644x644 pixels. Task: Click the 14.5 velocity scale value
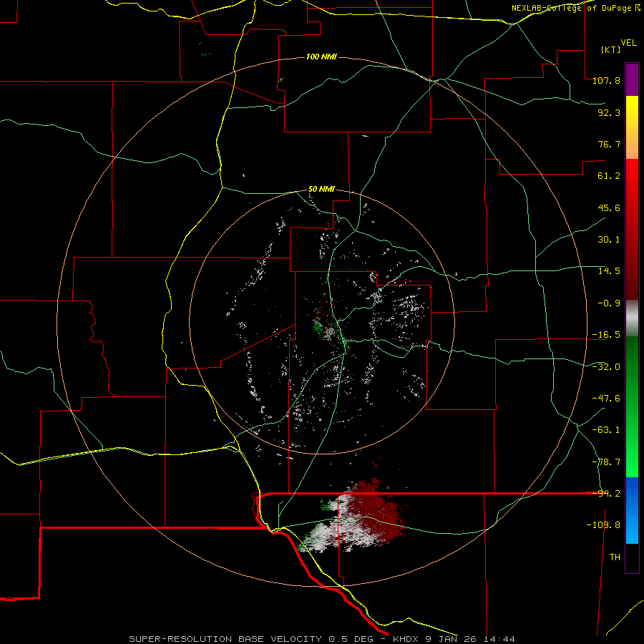(609, 271)
